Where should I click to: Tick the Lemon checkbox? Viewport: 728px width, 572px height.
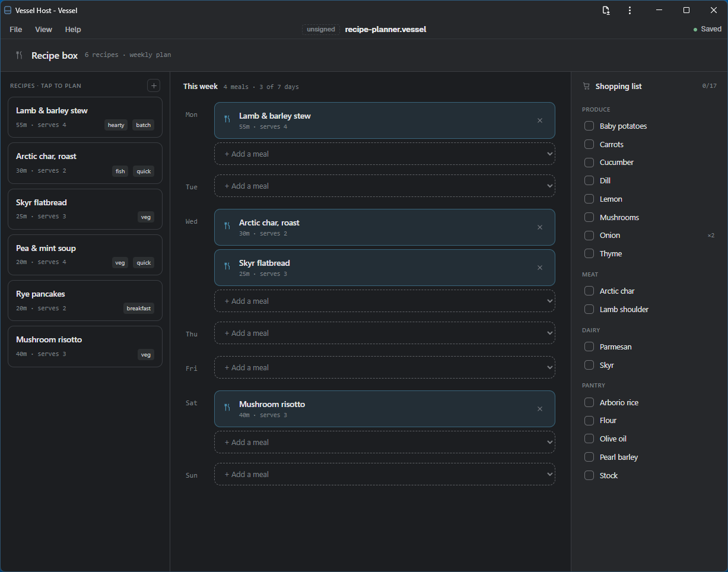(x=589, y=199)
